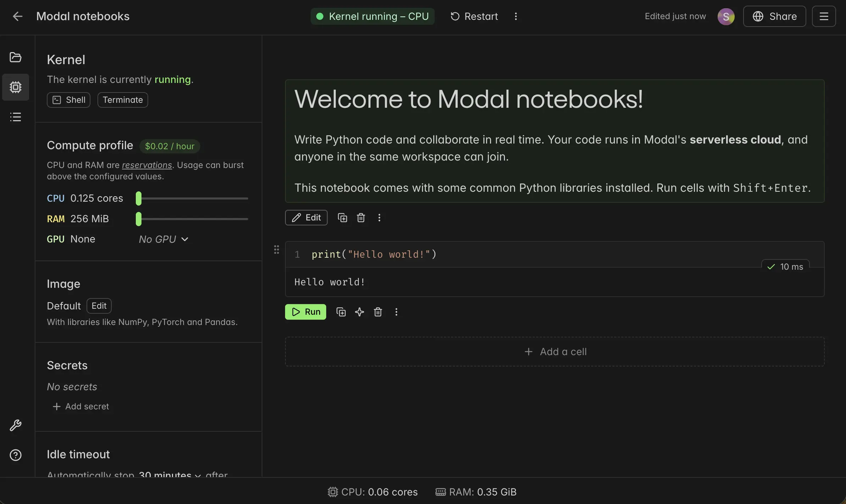
Task: Adjust the RAM MiB slider
Action: click(192, 219)
